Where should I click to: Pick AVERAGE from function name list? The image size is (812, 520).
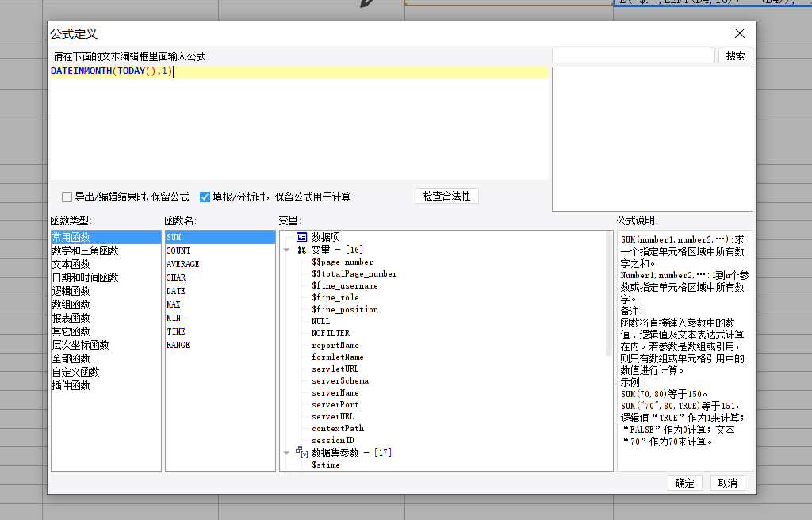coord(182,264)
